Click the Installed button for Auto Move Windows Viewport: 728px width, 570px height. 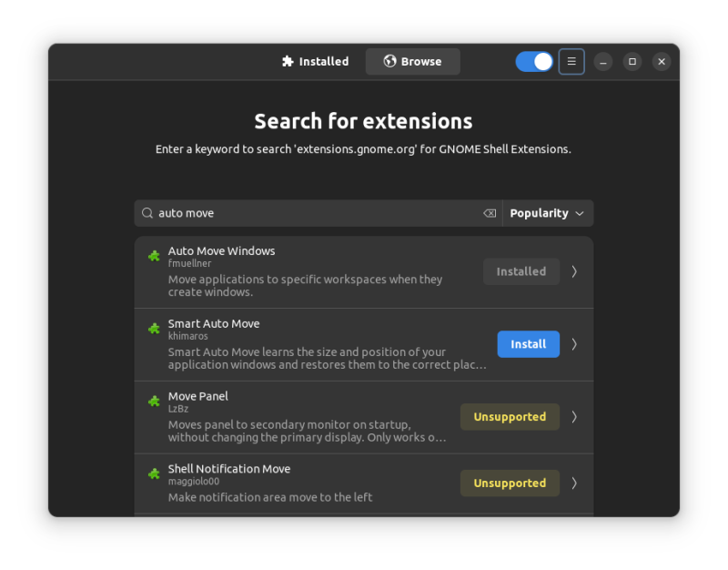tap(521, 271)
